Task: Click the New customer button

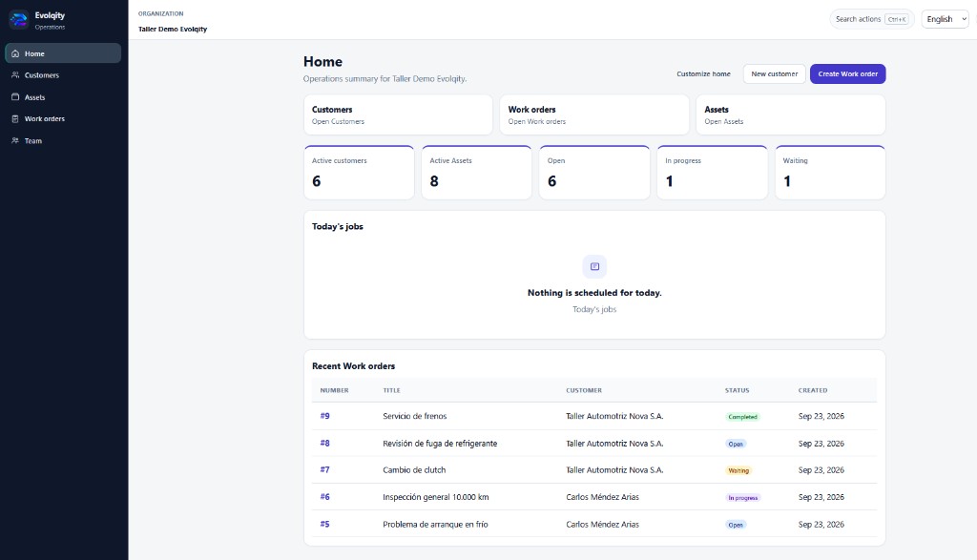Action: [x=774, y=73]
